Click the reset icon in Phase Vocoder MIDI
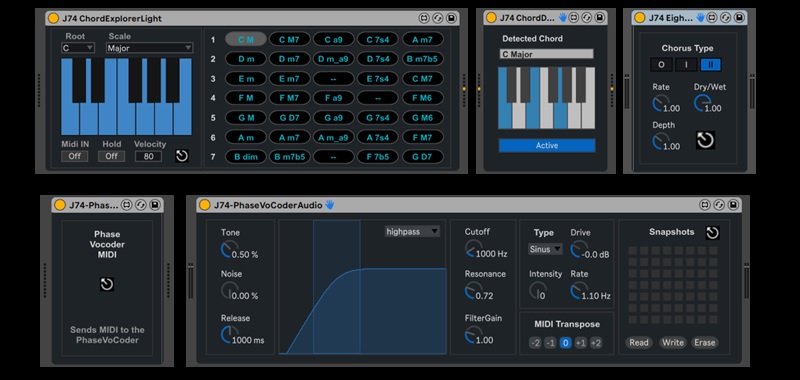800x380 pixels. pos(107,284)
